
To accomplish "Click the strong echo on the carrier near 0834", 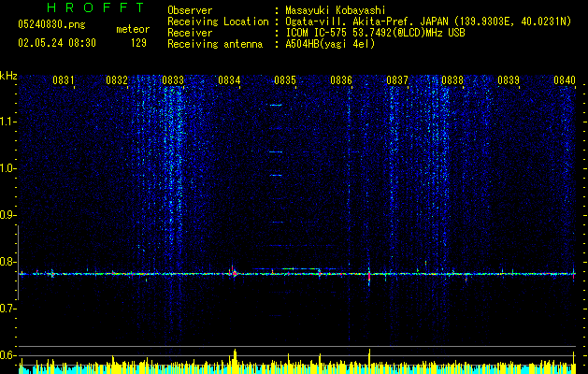I will click(234, 273).
